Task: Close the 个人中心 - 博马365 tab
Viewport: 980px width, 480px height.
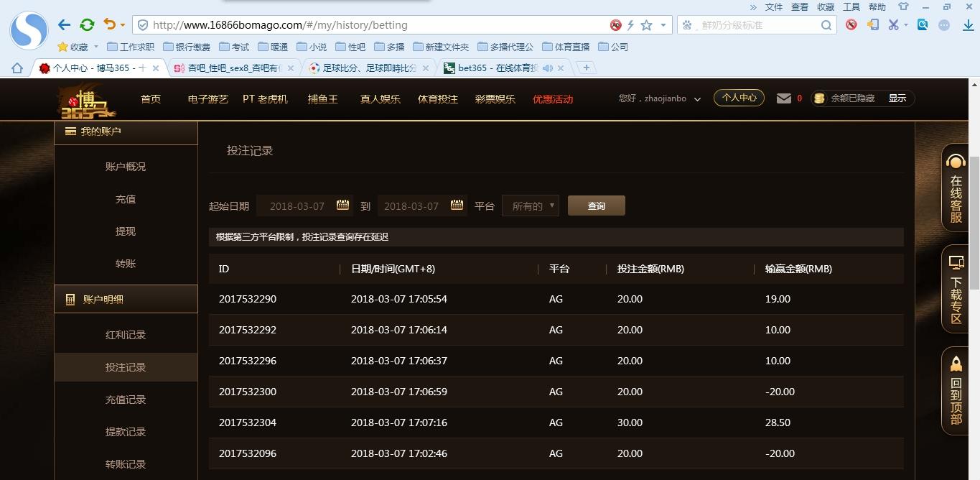Action: 157,68
